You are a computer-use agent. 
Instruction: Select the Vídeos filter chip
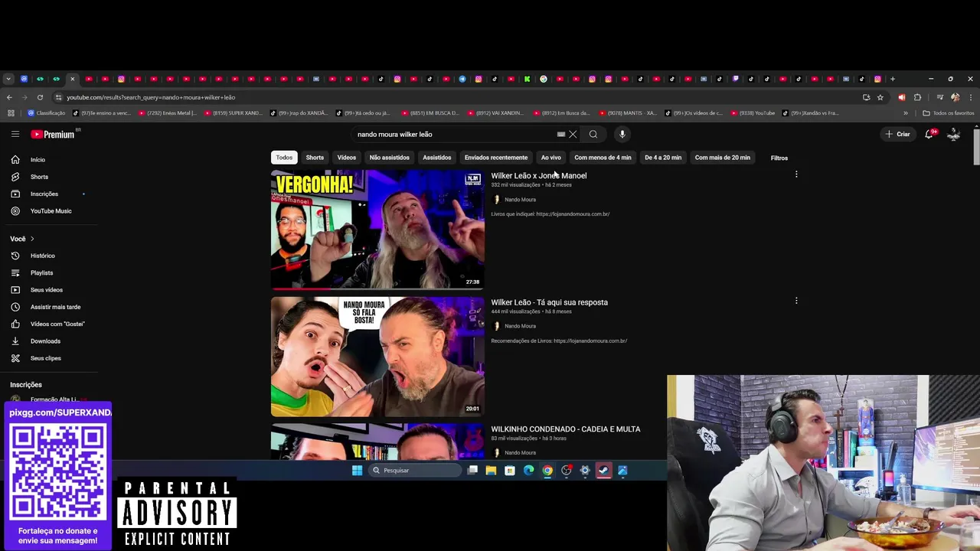[x=347, y=158]
